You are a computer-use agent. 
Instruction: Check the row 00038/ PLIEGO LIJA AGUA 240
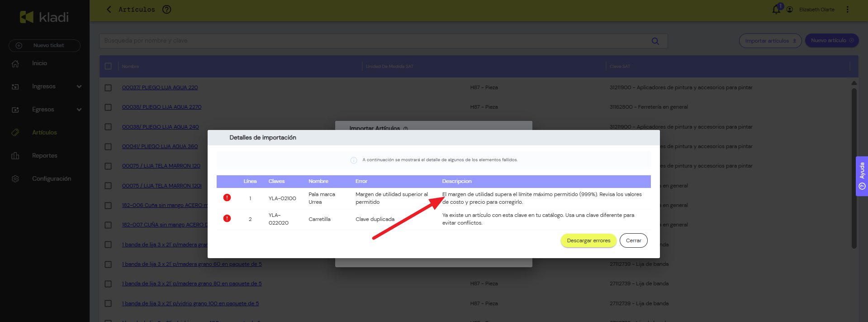click(108, 127)
